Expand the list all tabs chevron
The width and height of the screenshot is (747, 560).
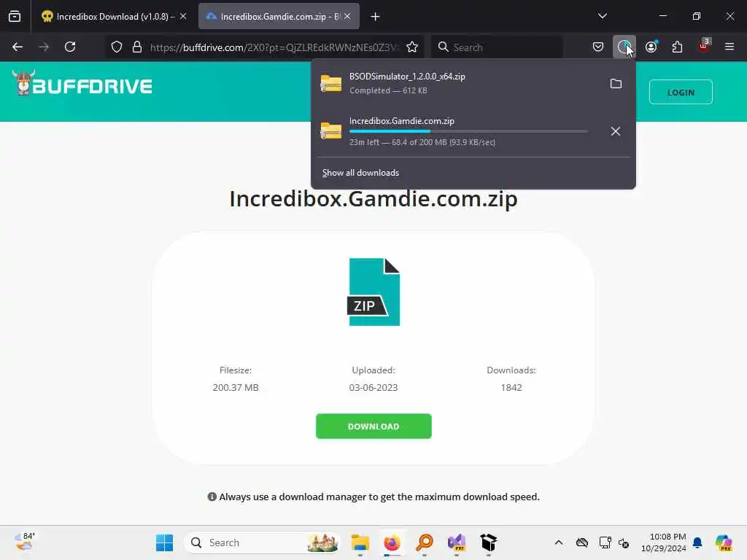(x=602, y=16)
